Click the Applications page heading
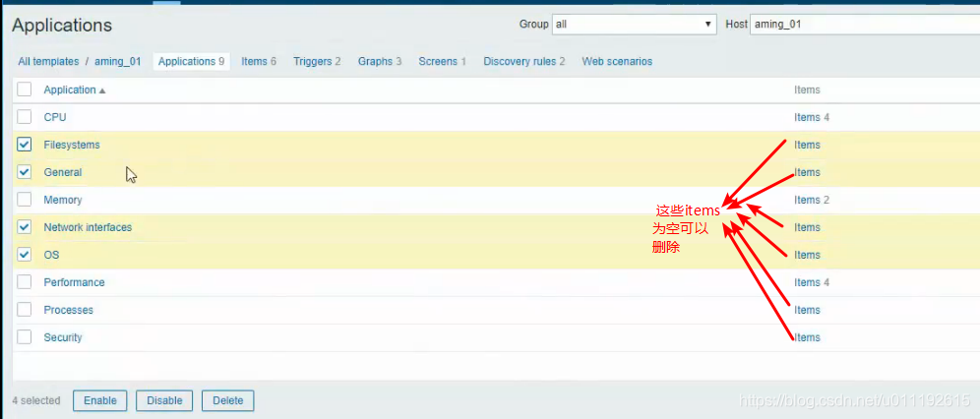This screenshot has height=419, width=980. coord(62,26)
